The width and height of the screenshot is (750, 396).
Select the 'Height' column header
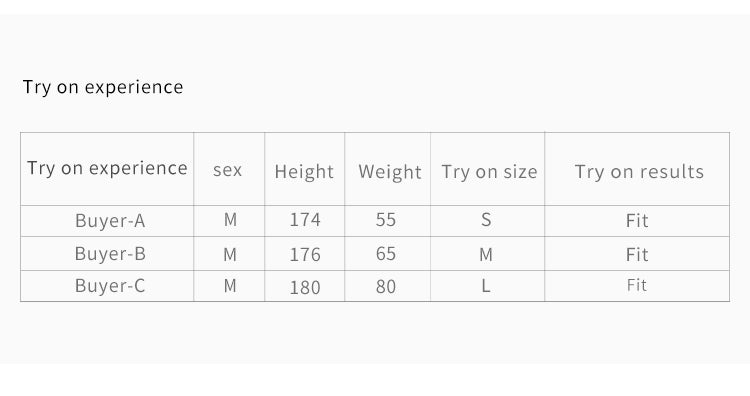tap(304, 172)
